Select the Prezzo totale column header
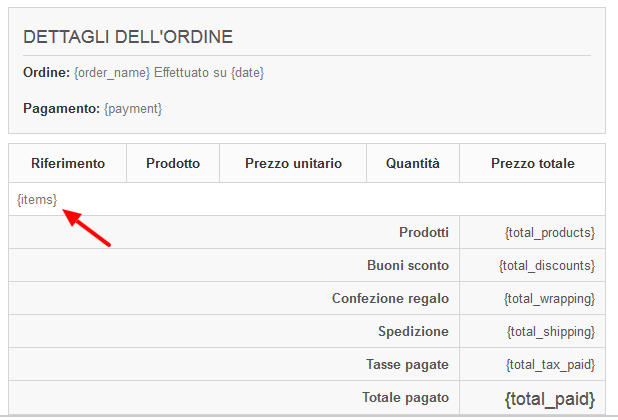This screenshot has height=420, width=618. tap(532, 163)
